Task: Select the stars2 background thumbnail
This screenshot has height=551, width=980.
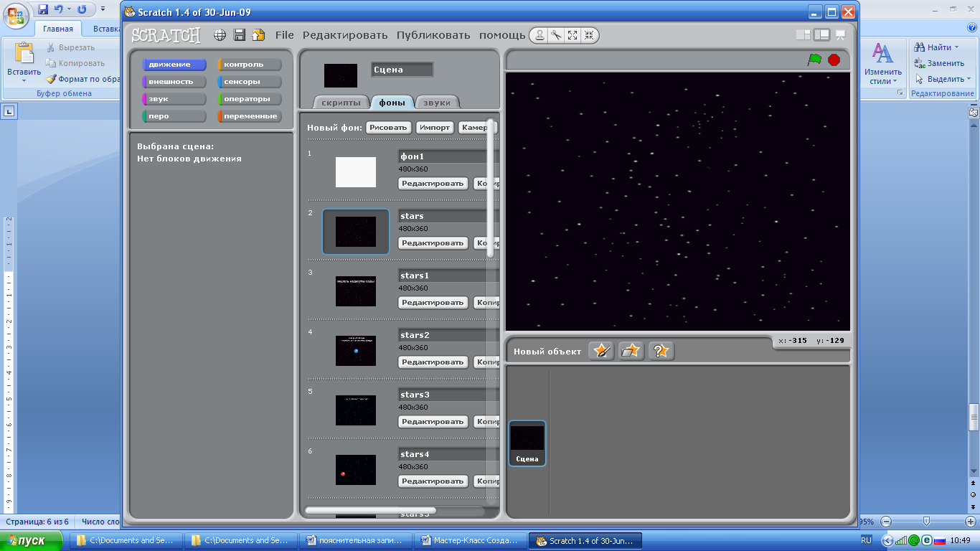Action: (356, 351)
